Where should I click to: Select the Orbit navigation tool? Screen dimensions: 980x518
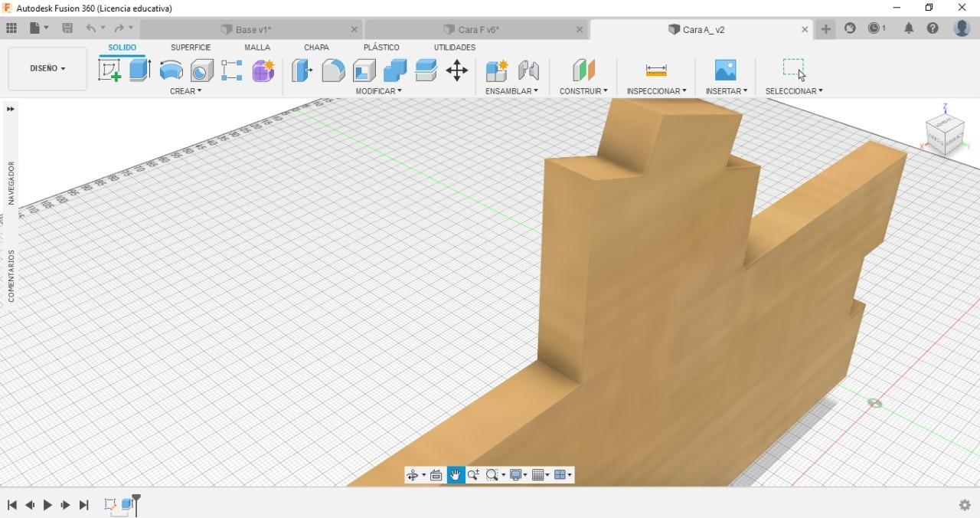pyautogui.click(x=413, y=475)
